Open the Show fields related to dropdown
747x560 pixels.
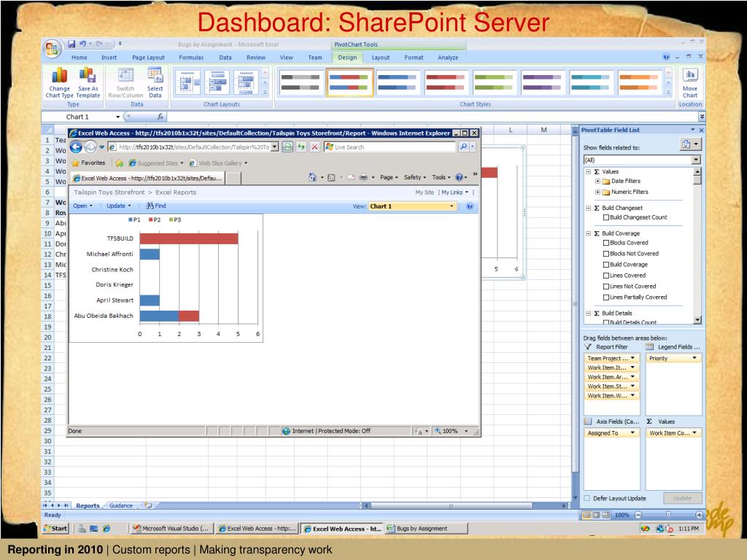click(x=696, y=160)
